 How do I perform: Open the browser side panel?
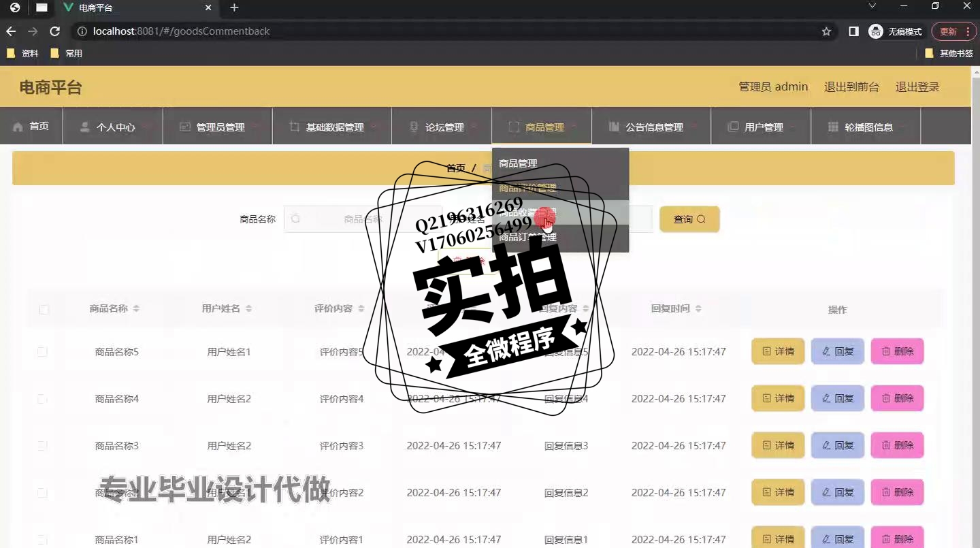(853, 31)
